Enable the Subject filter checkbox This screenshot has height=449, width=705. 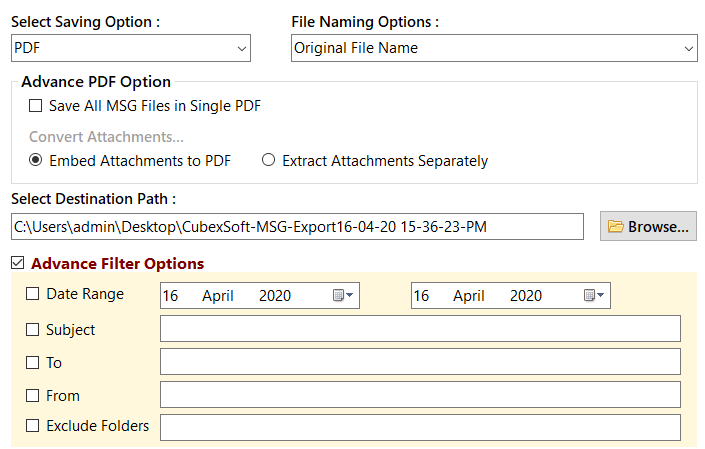coord(33,329)
